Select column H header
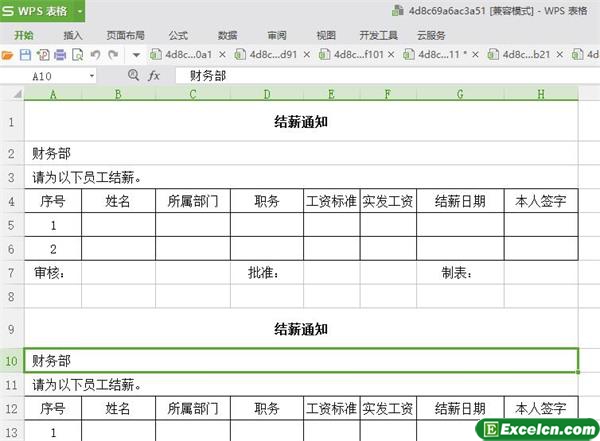Image resolution: width=600 pixels, height=441 pixels. 541,94
